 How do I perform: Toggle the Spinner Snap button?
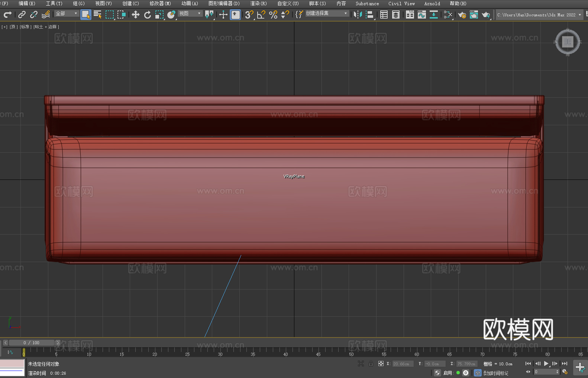pos(285,14)
